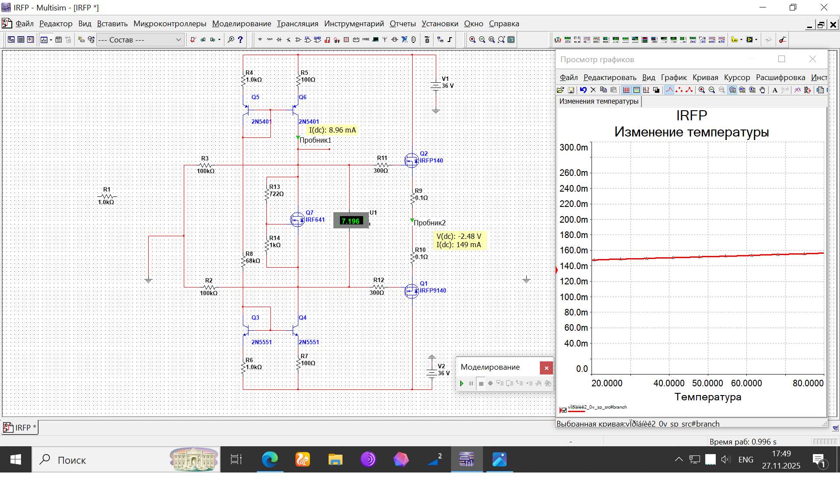
Task: Click the show cursors icon in graph viewer
Action: pos(646,90)
